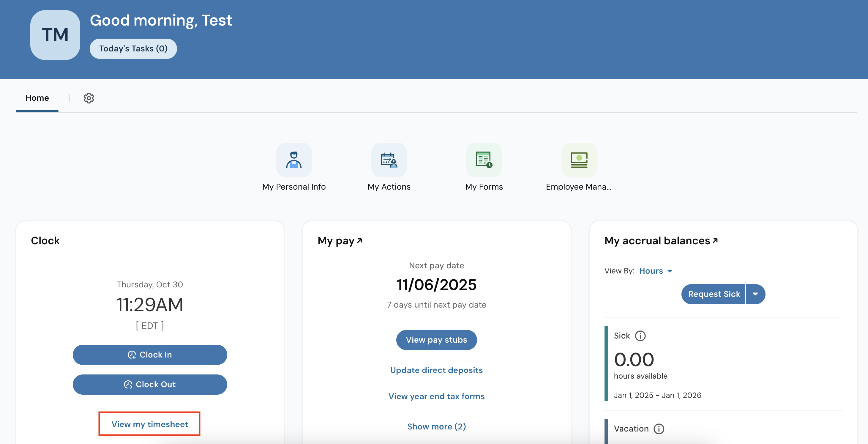Click the settings gear icon
Image resolution: width=868 pixels, height=444 pixels.
(89, 98)
